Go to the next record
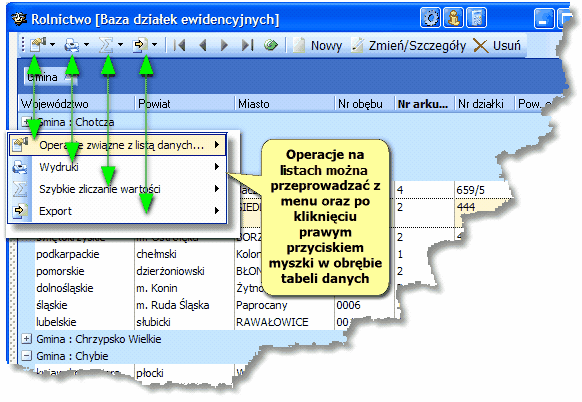 224,45
